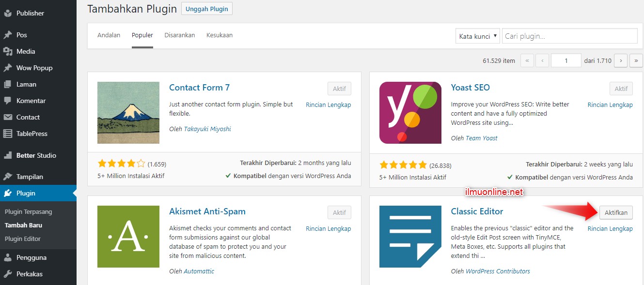Open Contact via the envelope icon
This screenshot has width=644, height=285.
tap(8, 117)
